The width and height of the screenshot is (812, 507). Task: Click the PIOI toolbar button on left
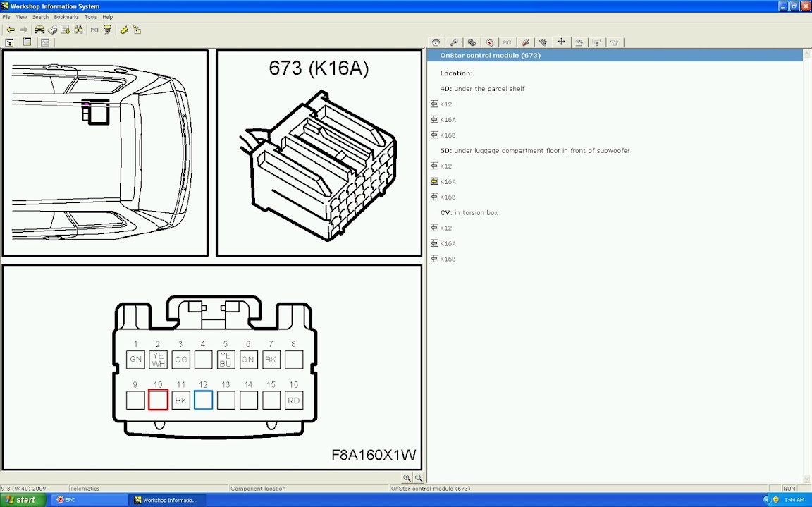pyautogui.click(x=94, y=30)
